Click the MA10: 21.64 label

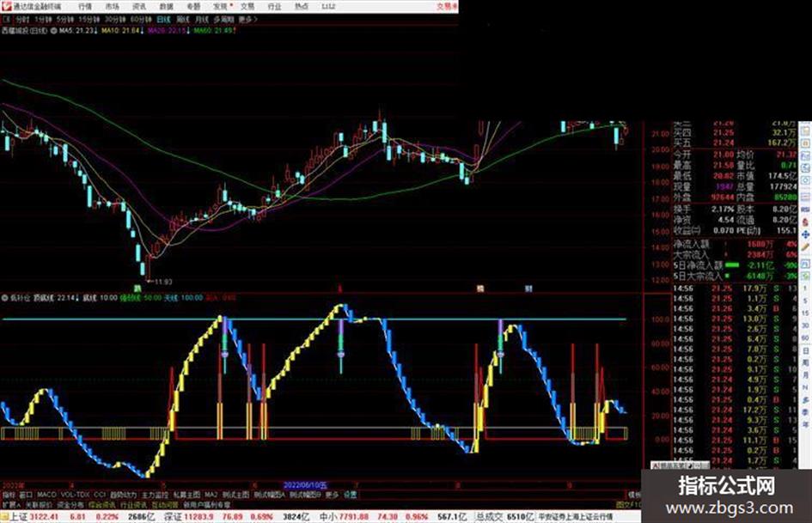[x=123, y=31]
